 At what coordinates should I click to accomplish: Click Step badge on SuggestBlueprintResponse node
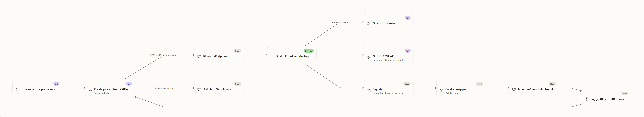pos(625,94)
